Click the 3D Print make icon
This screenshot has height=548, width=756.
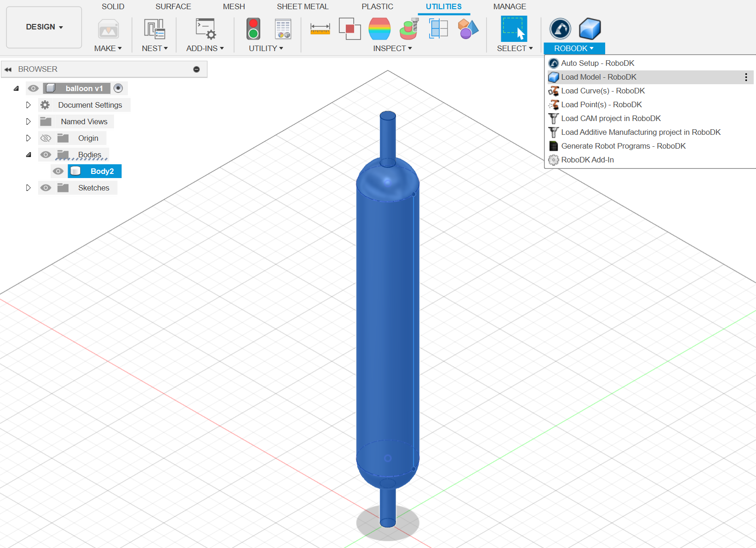click(109, 29)
